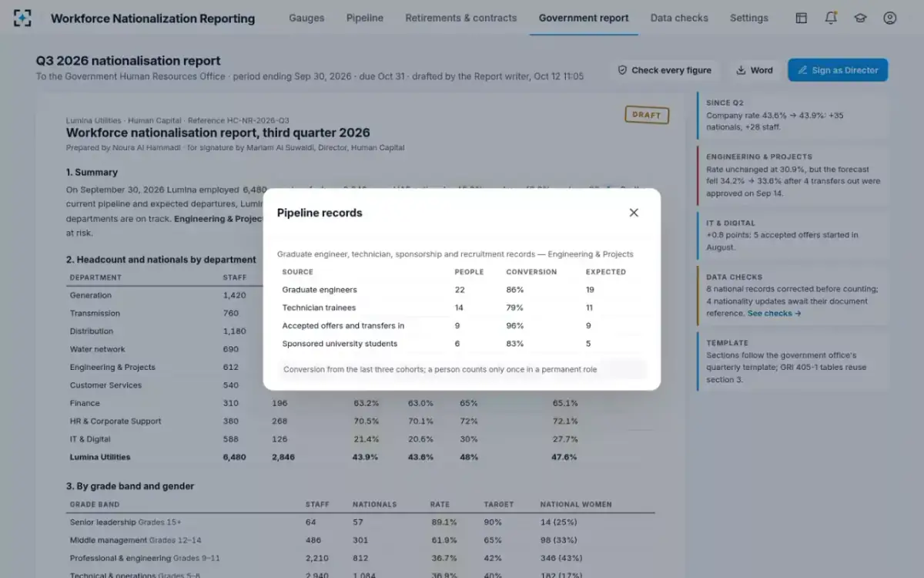Click the IT & Digital side card
Screen dimensions: 924x578
(x=793, y=235)
